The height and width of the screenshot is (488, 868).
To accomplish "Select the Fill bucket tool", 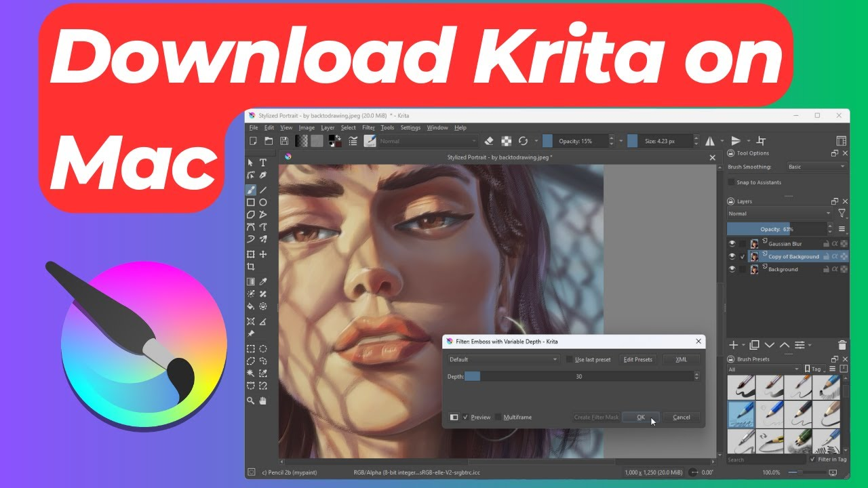I will point(251,306).
